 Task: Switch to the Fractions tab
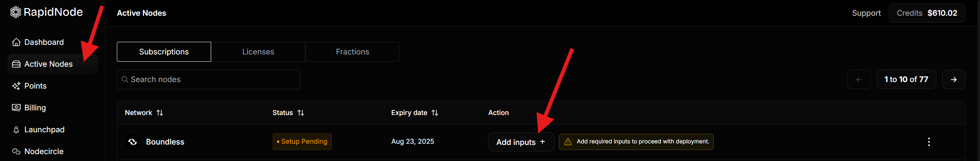pos(352,52)
